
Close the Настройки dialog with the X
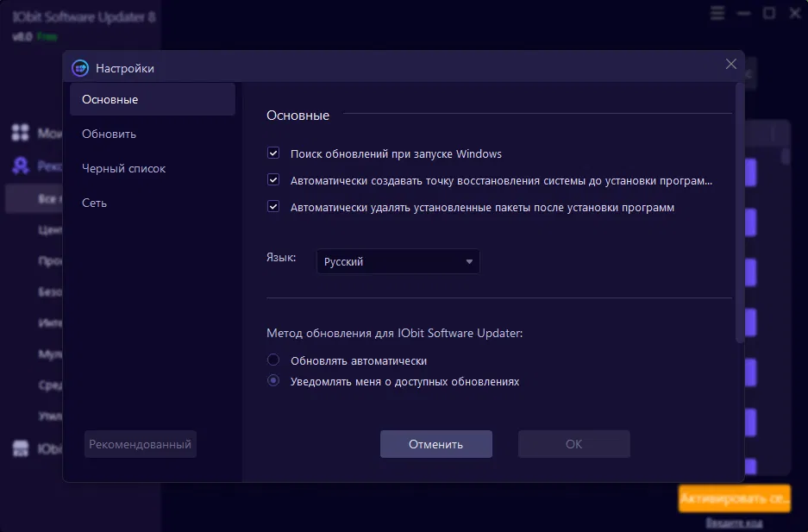(730, 64)
